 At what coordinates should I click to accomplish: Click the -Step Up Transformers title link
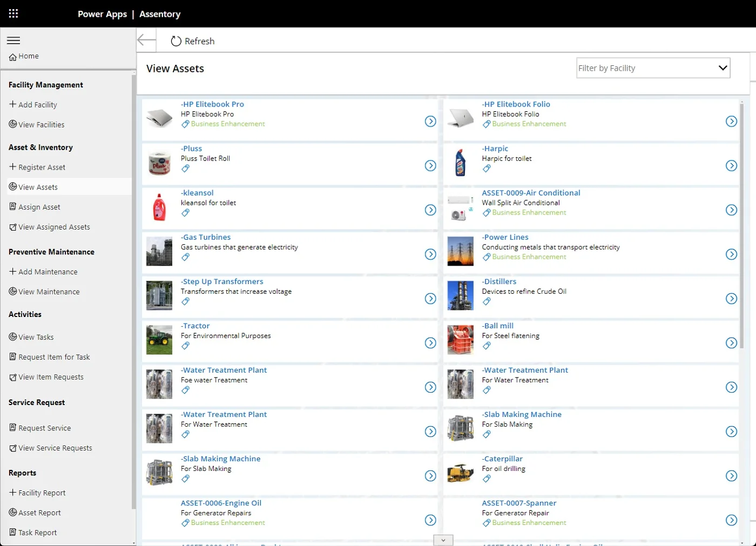point(222,281)
